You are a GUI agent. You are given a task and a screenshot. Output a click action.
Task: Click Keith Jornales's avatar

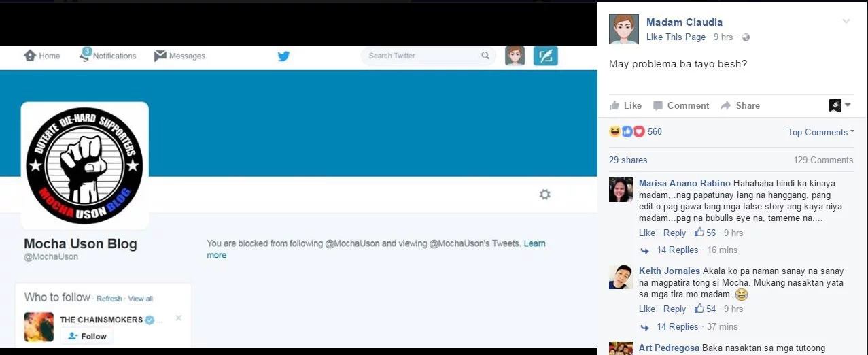pyautogui.click(x=621, y=277)
